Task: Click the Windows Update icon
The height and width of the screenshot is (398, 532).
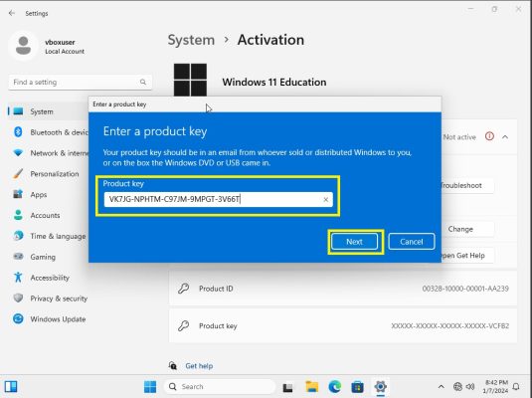Action: 18,318
